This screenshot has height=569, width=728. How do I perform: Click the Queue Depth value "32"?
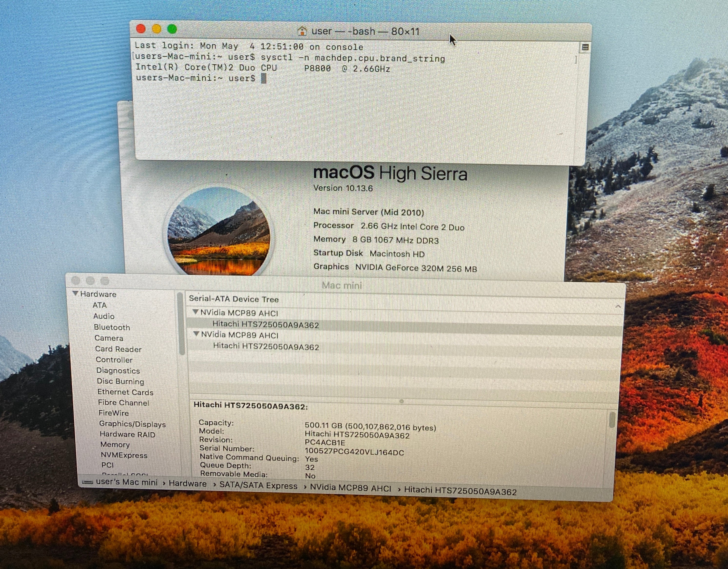click(x=310, y=467)
